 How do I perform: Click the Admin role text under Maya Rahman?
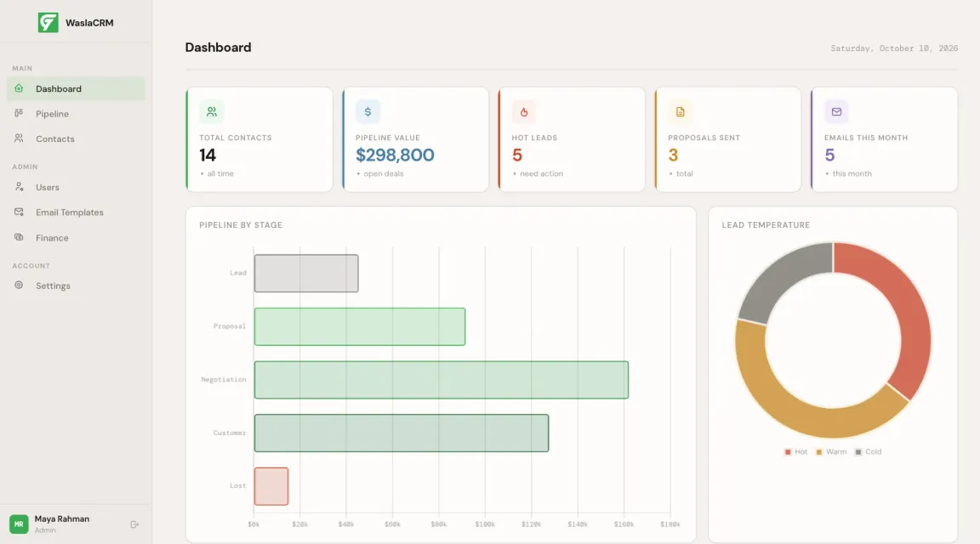coord(45,530)
